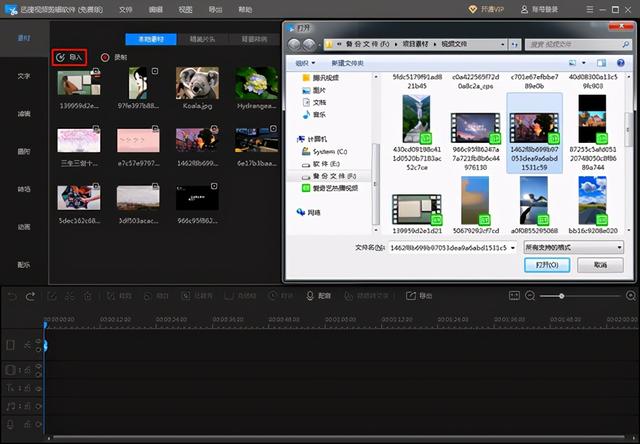Select 音乐 library in navigation pane
The image size is (640, 444).
(314, 115)
